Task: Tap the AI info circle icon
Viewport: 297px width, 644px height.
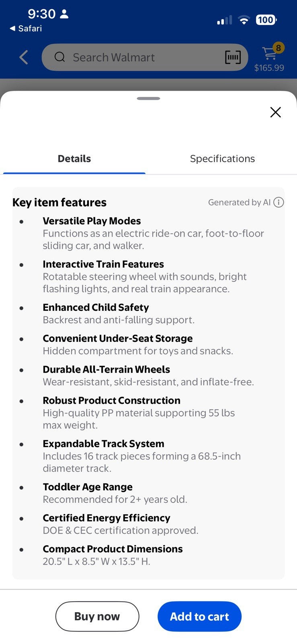Action: click(279, 202)
